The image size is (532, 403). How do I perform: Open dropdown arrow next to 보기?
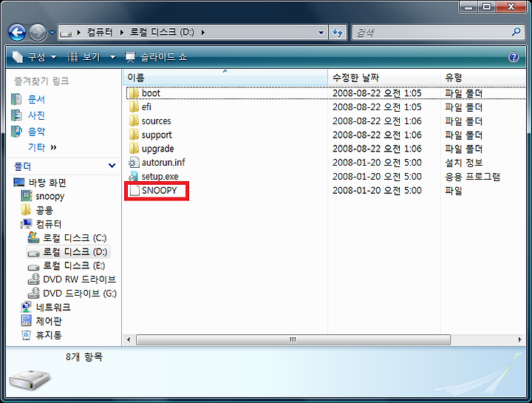click(112, 57)
